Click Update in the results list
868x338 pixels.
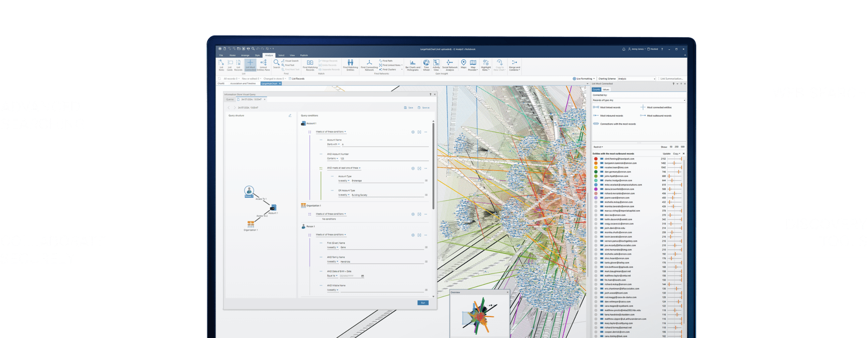666,154
